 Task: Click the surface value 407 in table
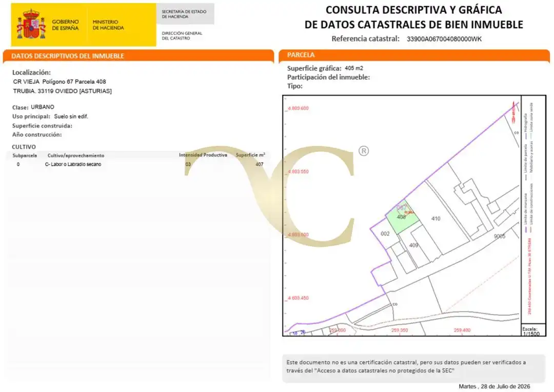(260, 164)
